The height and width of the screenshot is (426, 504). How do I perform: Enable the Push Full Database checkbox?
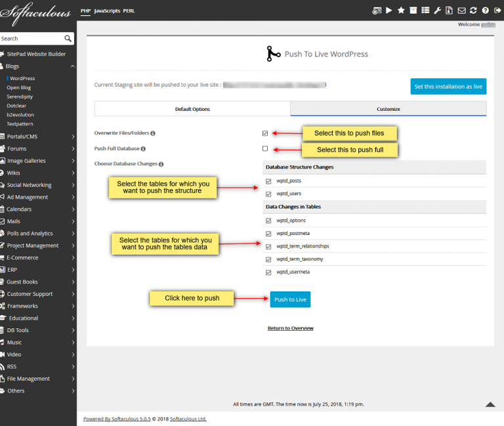[265, 149]
